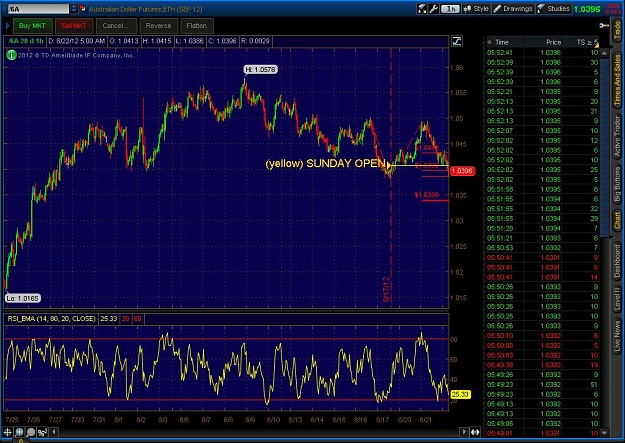Click the symbol input field /6A
The height and width of the screenshot is (443, 625).
tap(38, 9)
